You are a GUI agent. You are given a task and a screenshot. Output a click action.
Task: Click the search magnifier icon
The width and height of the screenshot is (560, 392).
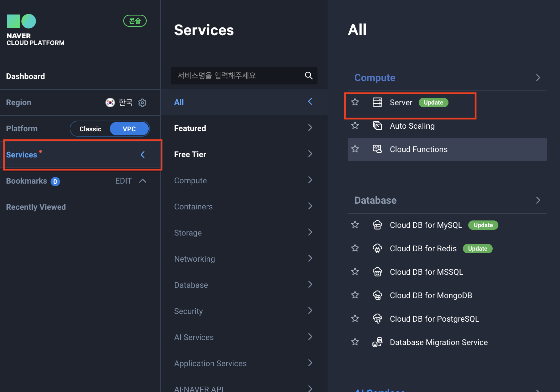click(309, 76)
